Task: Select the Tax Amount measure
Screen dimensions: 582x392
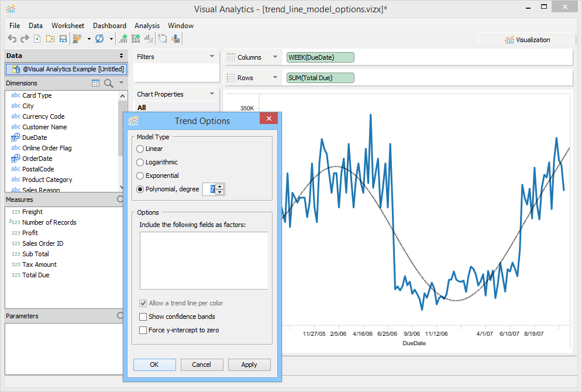Action: (39, 264)
